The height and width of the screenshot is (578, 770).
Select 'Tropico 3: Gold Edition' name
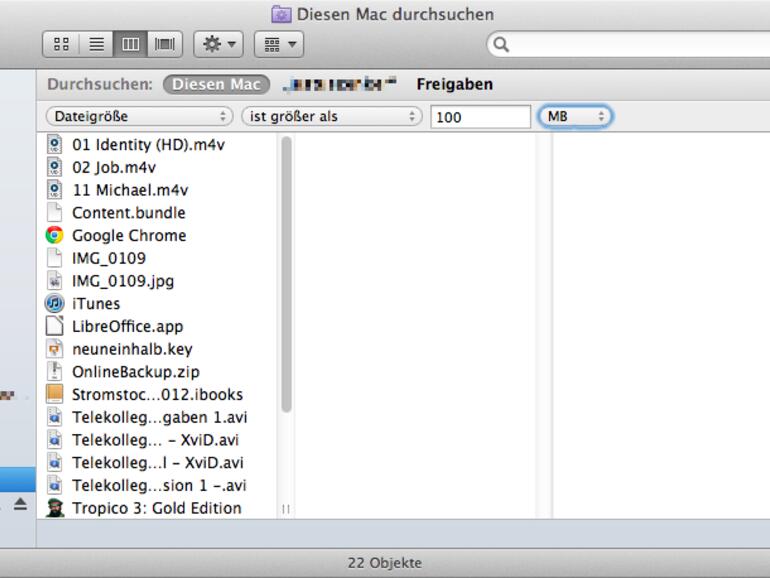(x=157, y=508)
